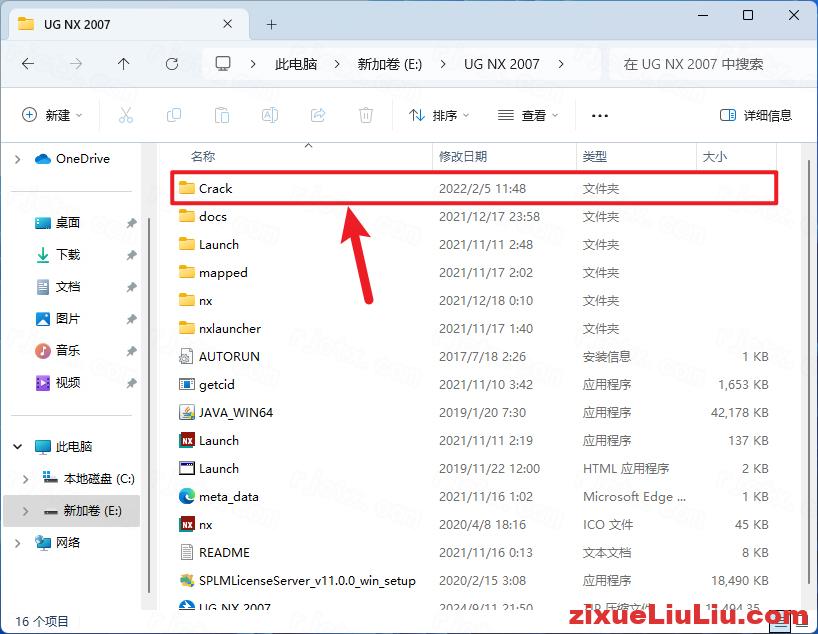This screenshot has width=818, height=634.
Task: Select the nxlauncher folder
Action: pyautogui.click(x=474, y=328)
